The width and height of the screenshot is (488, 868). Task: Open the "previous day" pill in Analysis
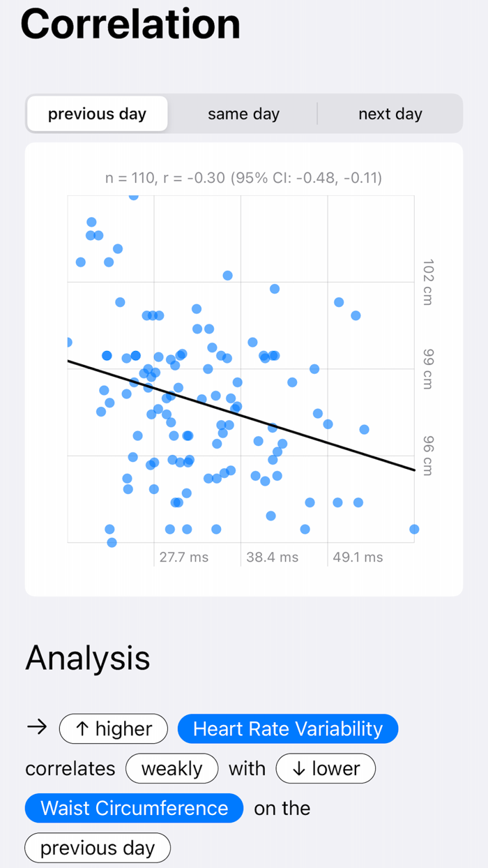click(97, 848)
